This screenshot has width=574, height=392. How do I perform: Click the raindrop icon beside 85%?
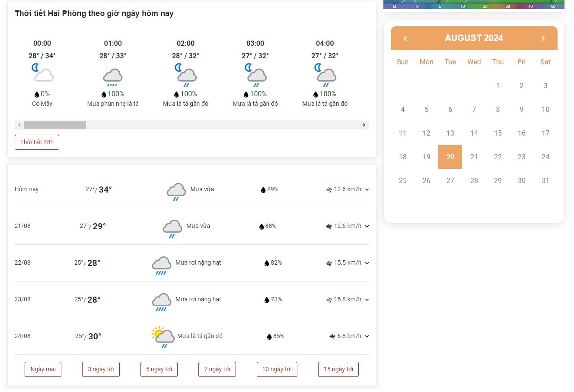269,336
